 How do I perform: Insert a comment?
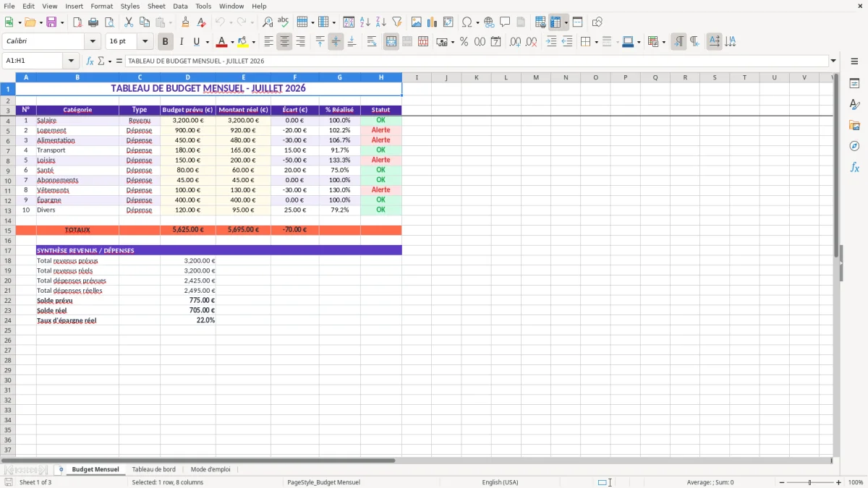click(x=505, y=22)
